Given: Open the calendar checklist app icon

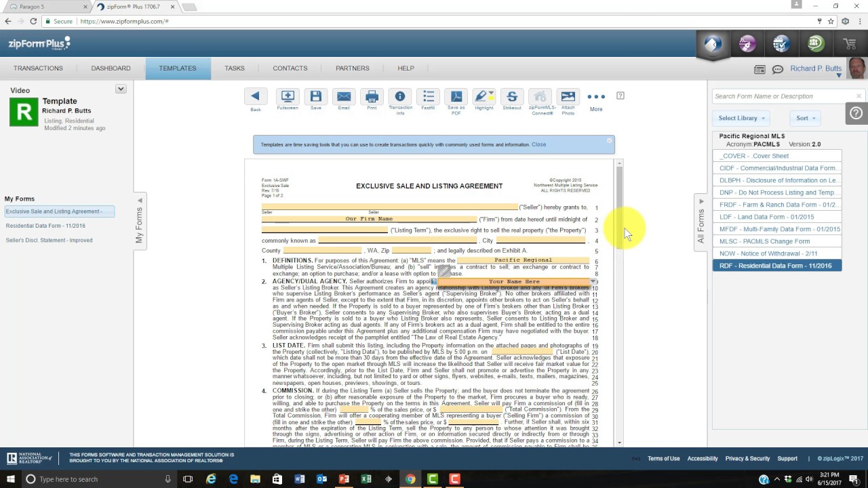Looking at the screenshot, I should coord(781,43).
